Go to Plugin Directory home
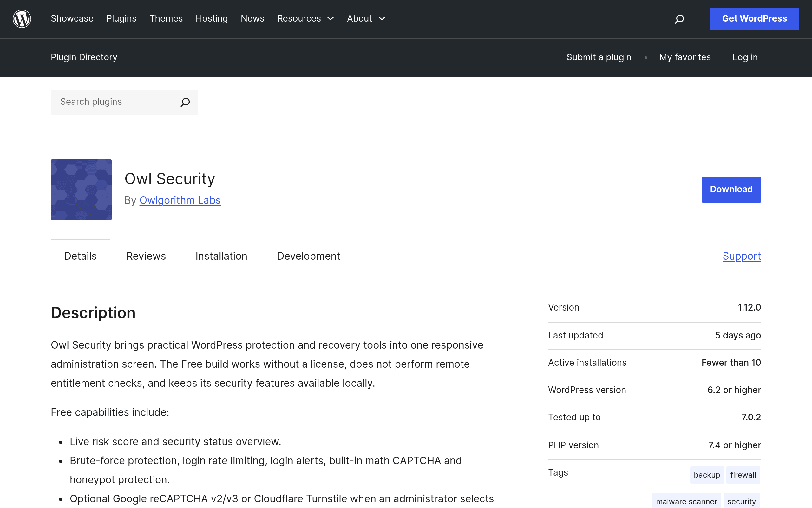 coord(84,57)
